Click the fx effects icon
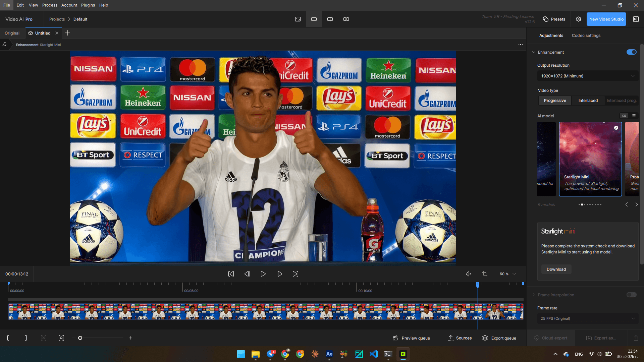Image resolution: width=644 pixels, height=362 pixels. (4, 45)
